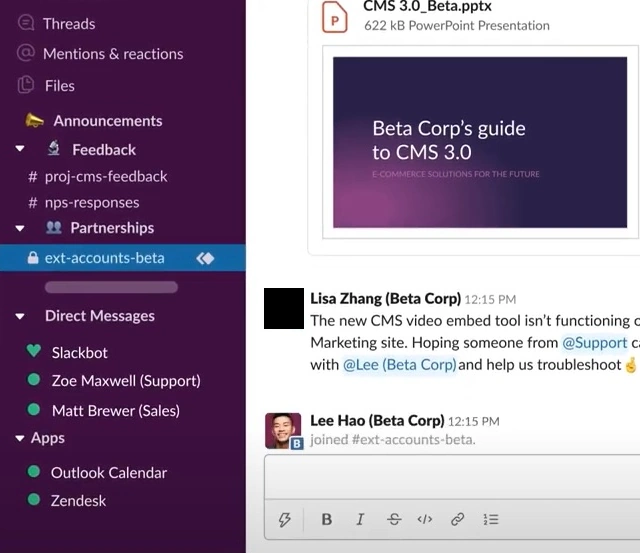Click the insert link icon

(457, 519)
